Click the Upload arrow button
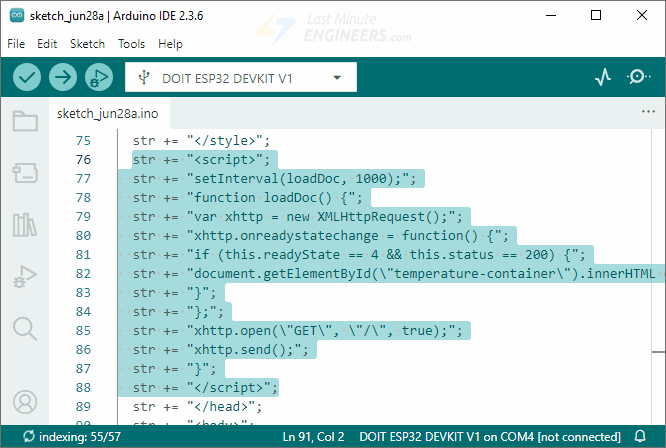 point(63,77)
